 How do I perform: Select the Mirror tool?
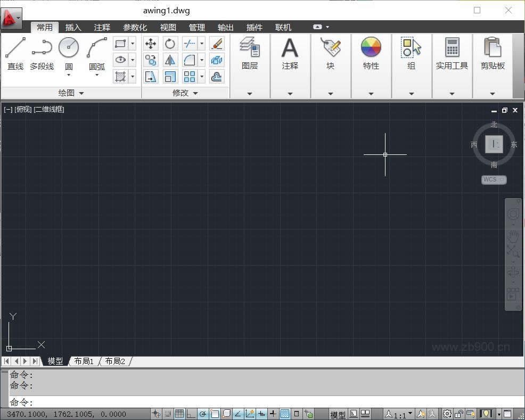(170, 60)
